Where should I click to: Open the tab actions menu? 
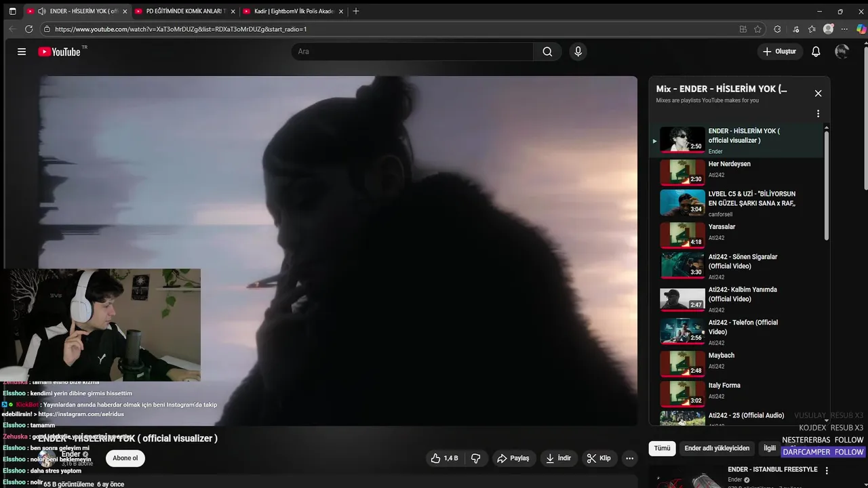point(12,11)
